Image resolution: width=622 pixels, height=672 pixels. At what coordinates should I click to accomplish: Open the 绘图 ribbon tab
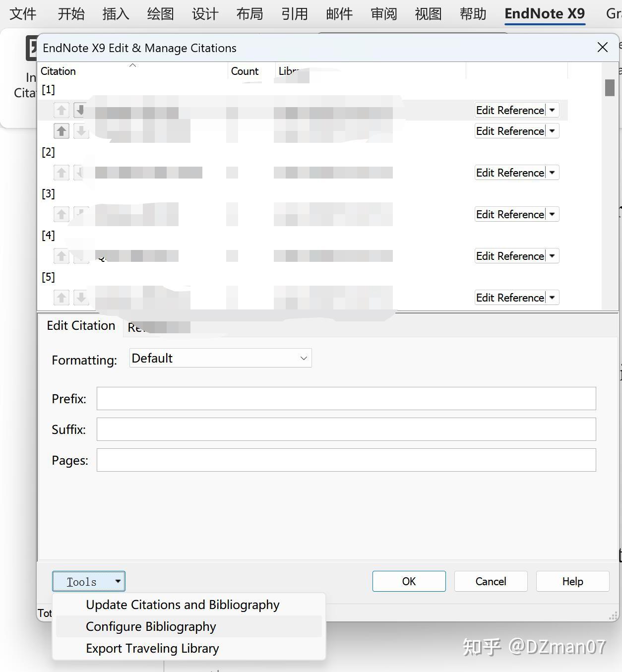point(160,13)
